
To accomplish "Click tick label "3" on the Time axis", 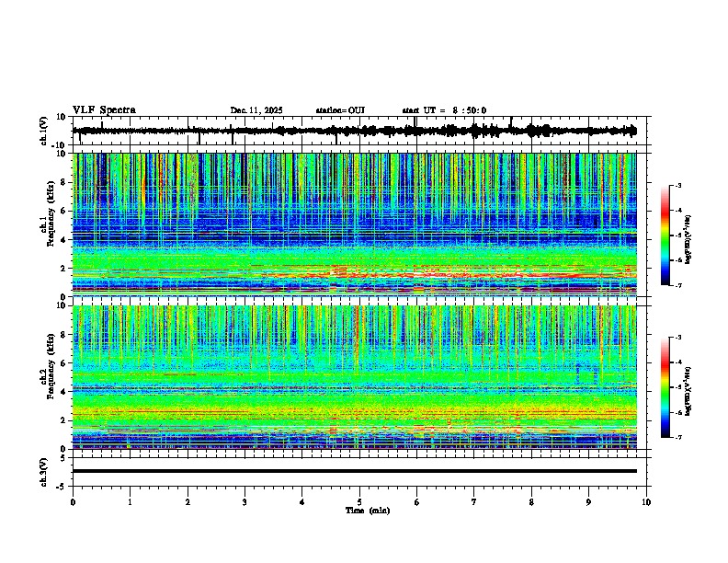I will point(245,502).
